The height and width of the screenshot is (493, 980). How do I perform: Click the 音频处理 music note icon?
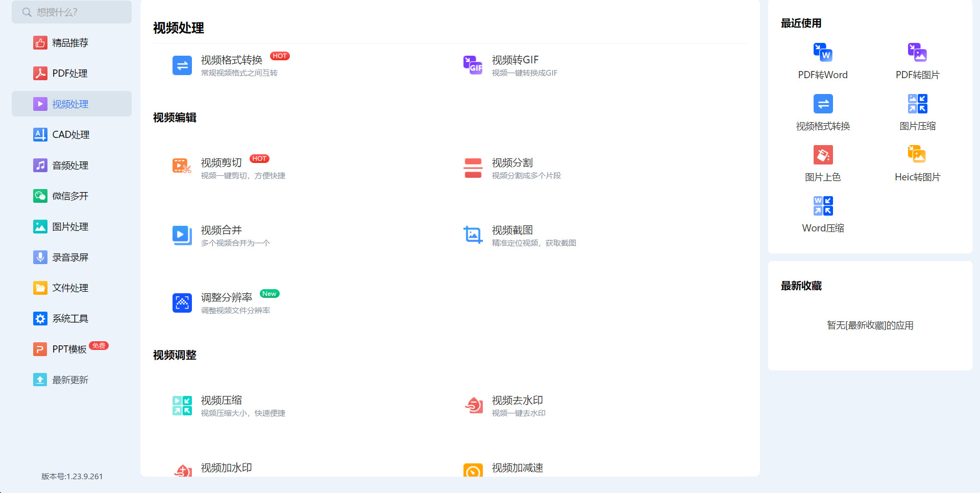tap(40, 166)
